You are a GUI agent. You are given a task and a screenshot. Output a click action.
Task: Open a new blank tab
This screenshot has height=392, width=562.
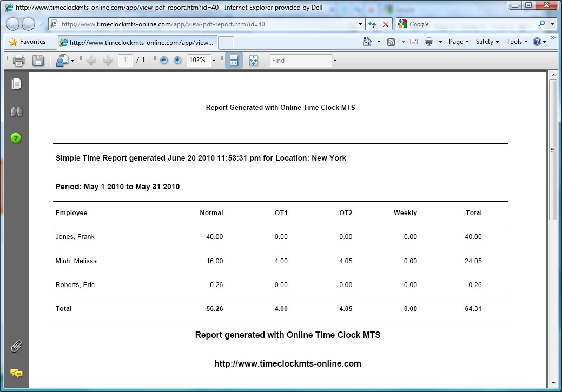(226, 43)
